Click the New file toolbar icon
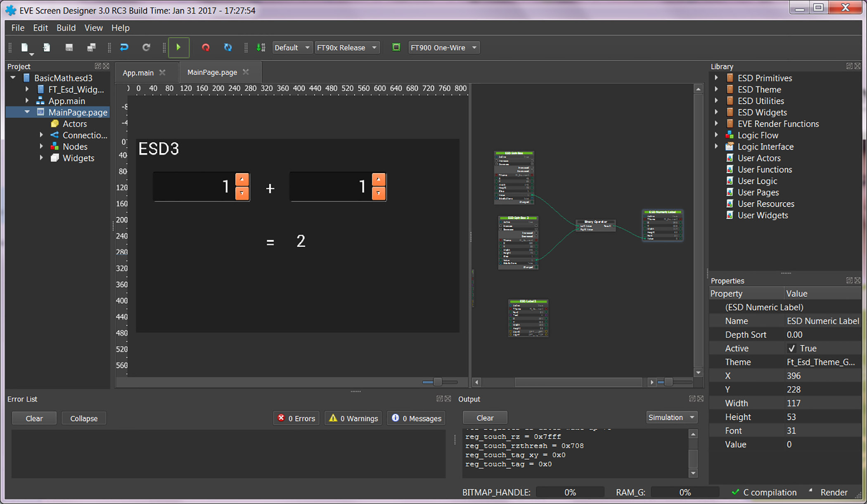The height and width of the screenshot is (504, 867). tap(25, 47)
